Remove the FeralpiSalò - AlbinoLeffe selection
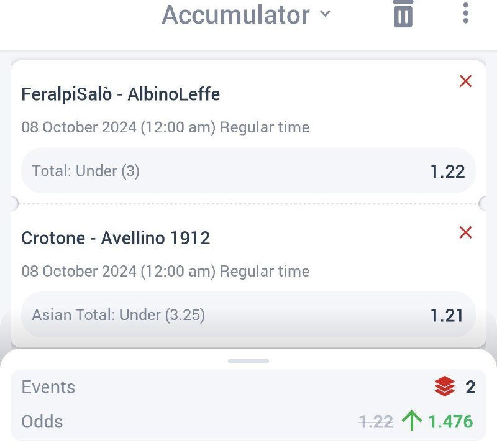Viewport: 497px width, 448px height. point(465,81)
